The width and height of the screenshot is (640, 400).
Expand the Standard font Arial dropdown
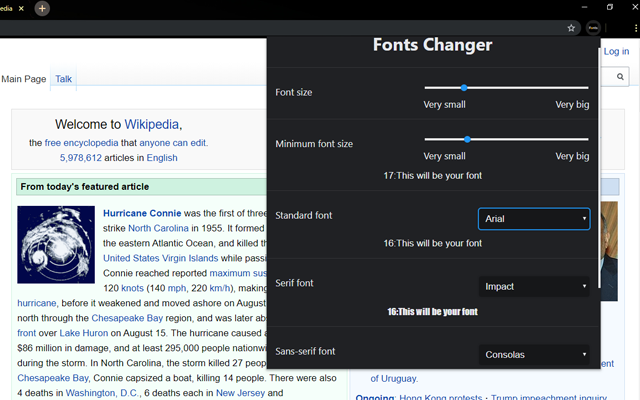(534, 219)
